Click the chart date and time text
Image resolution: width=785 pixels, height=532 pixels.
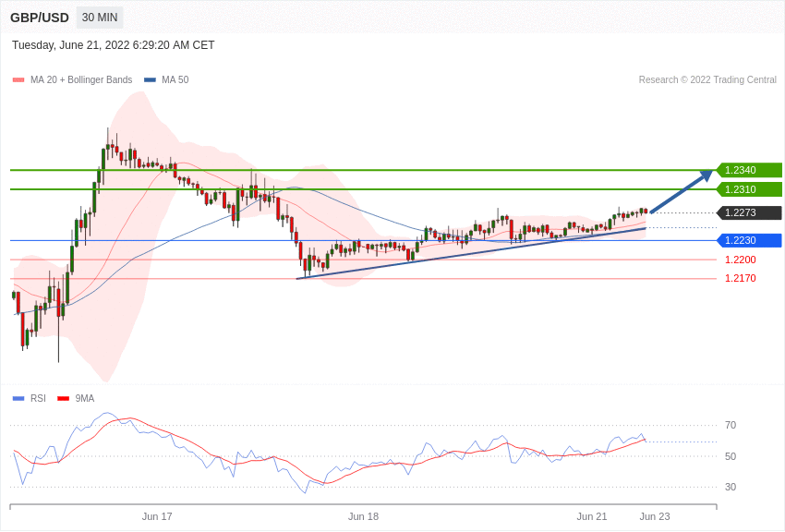point(114,45)
